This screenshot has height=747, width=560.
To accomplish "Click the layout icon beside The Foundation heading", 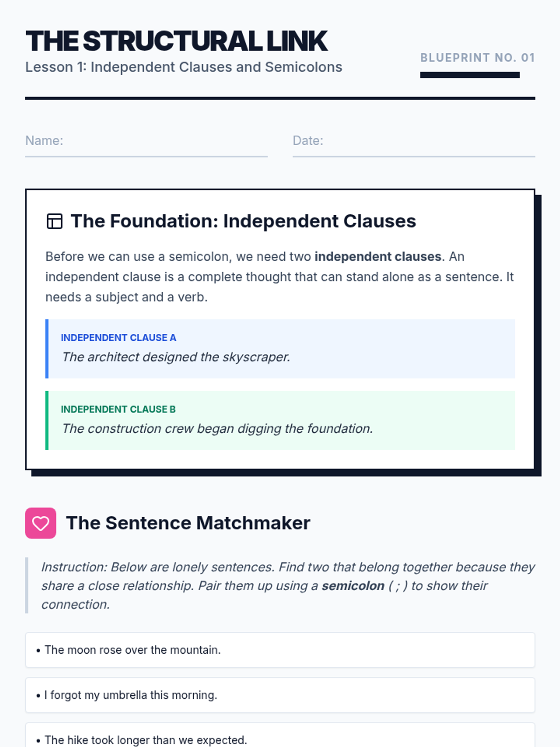I will click(55, 221).
